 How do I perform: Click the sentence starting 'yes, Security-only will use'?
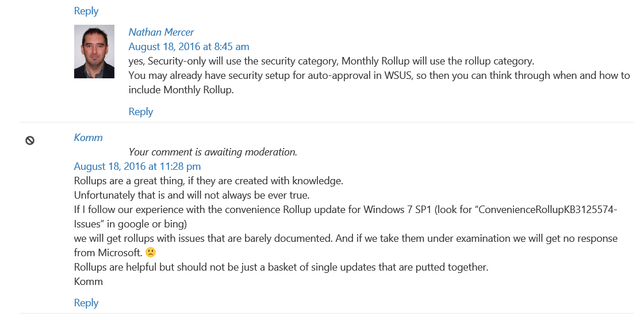coord(331,61)
